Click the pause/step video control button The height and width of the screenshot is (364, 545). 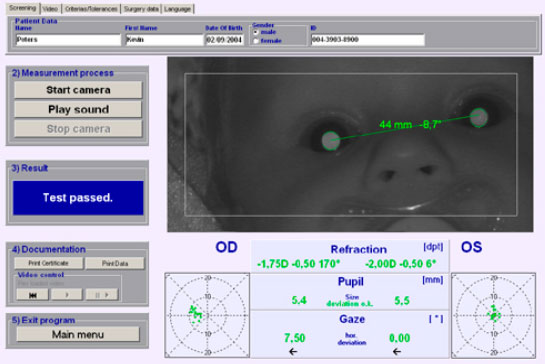point(102,295)
